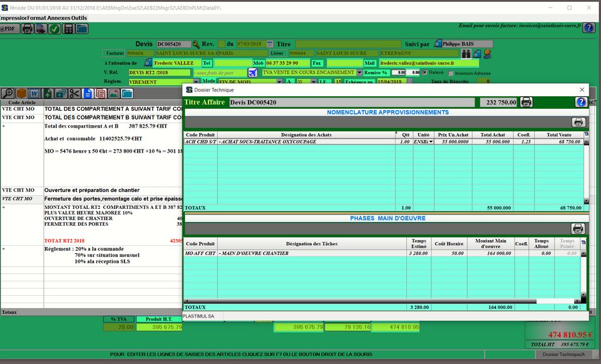
Task: Click the Coût Horaire value 50.00
Action: pyautogui.click(x=449, y=253)
